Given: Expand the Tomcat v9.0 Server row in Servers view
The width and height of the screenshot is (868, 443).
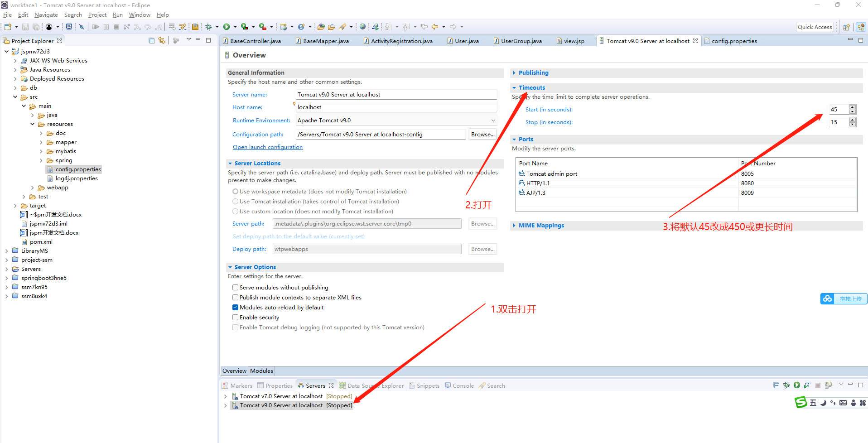Looking at the screenshot, I should click(x=225, y=405).
